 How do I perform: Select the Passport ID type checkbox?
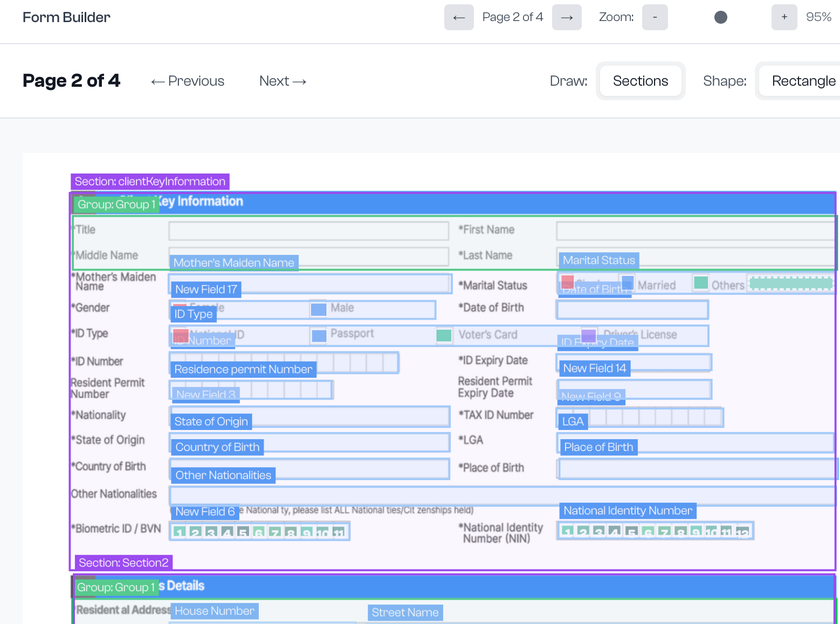(319, 336)
